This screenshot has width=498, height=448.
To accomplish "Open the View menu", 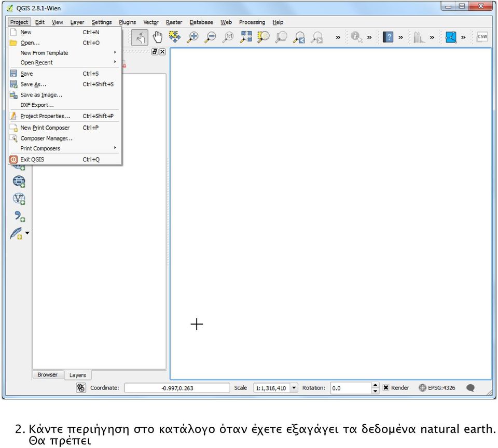I will click(x=58, y=22).
